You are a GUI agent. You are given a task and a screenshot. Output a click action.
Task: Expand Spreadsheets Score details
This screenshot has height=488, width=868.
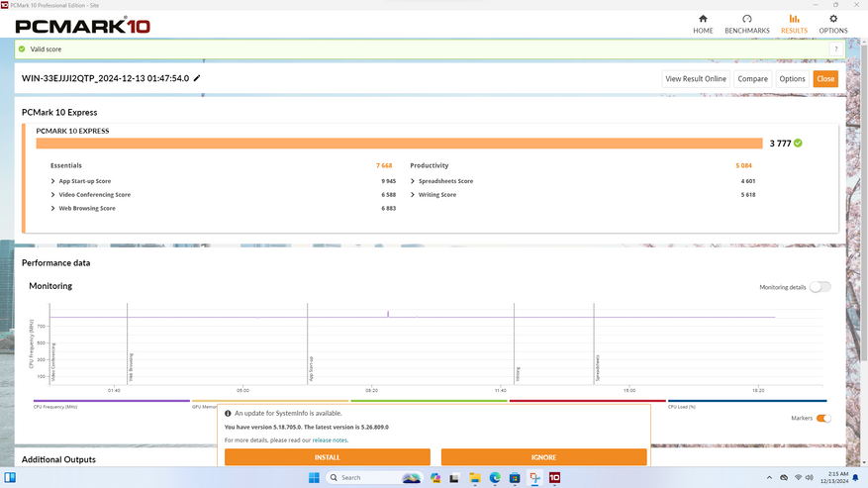click(x=413, y=181)
